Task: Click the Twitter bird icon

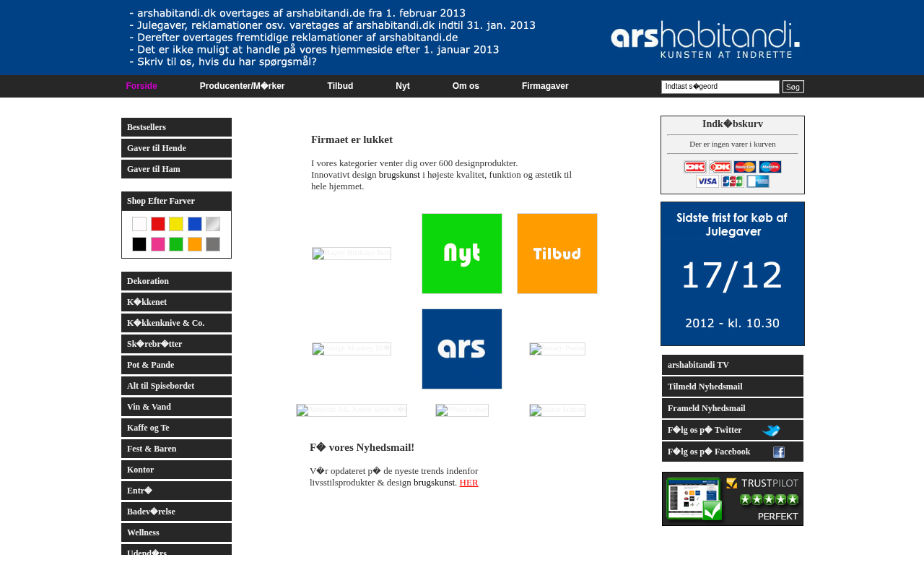Action: point(771,431)
